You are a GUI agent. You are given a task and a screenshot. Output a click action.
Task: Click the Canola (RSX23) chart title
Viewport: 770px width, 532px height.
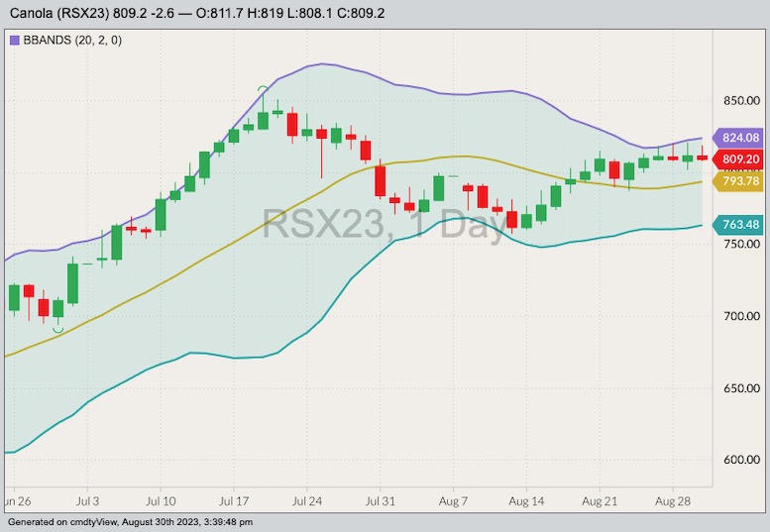pos(197,13)
